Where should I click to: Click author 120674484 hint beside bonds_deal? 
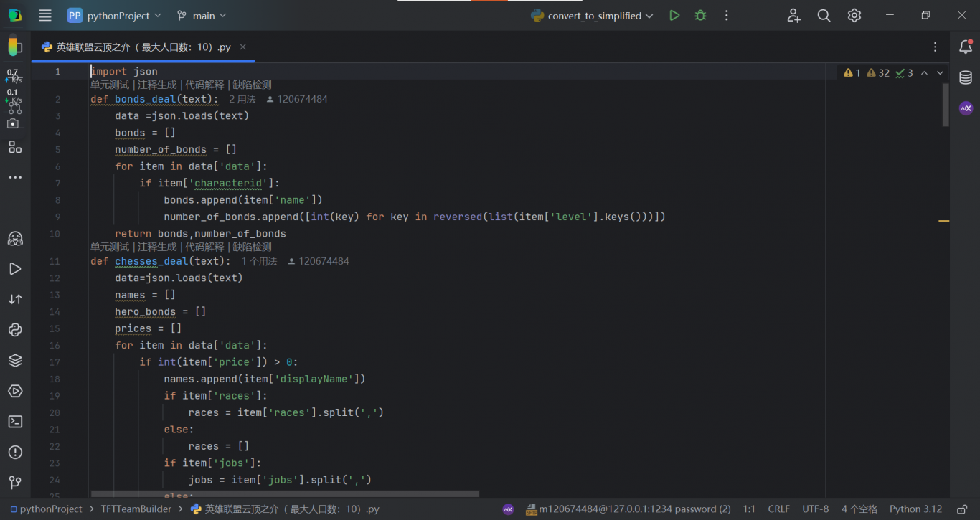pos(297,99)
